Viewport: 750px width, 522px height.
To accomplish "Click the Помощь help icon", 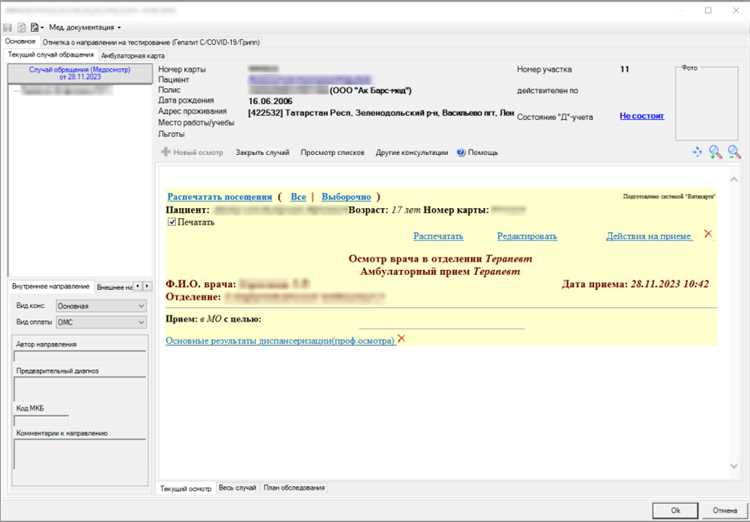I will 461,153.
